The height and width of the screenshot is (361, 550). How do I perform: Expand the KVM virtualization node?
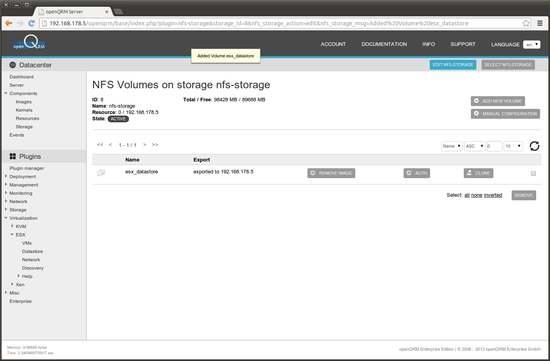12,226
